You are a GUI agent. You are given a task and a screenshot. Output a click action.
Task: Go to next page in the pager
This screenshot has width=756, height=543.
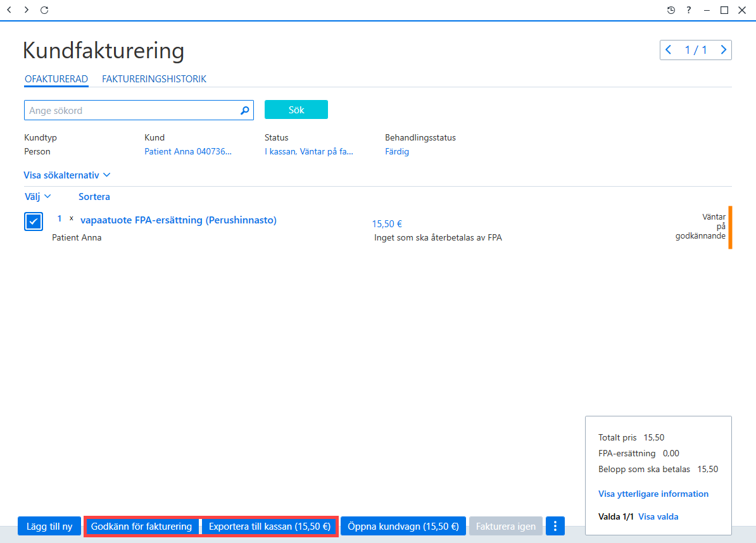click(723, 49)
